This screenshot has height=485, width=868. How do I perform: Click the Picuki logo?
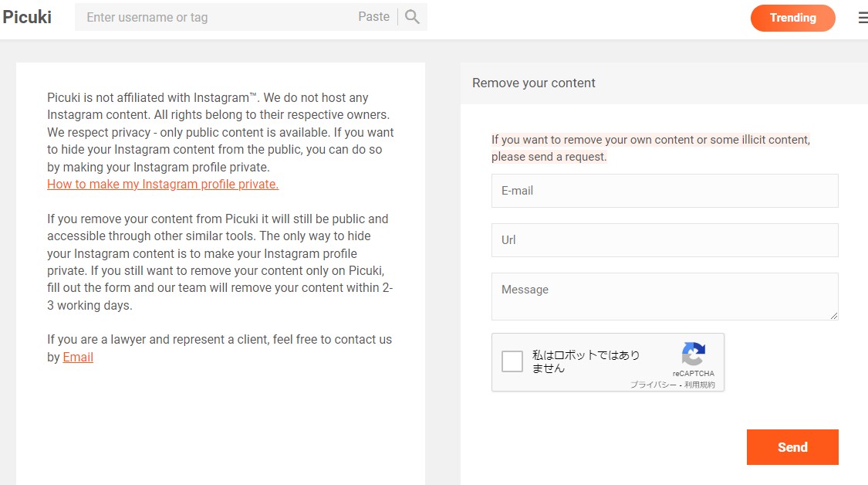(x=27, y=16)
